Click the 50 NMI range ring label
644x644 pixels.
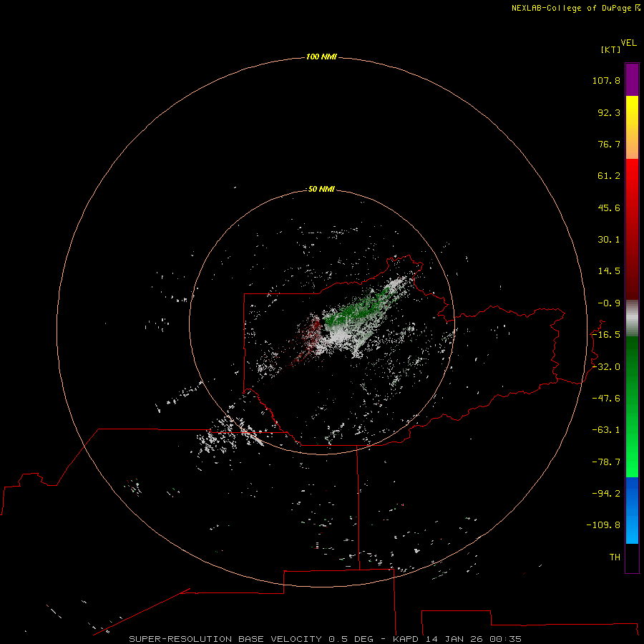click(321, 189)
